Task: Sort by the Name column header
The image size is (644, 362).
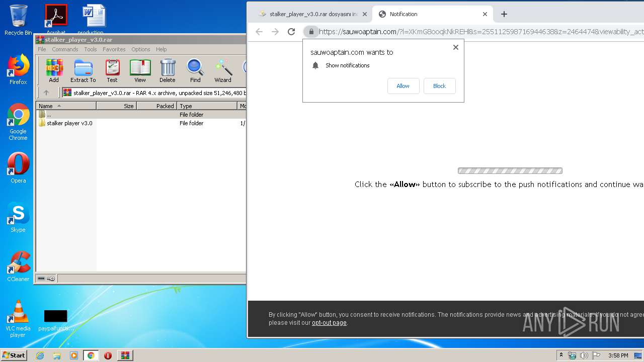Action: [x=66, y=106]
